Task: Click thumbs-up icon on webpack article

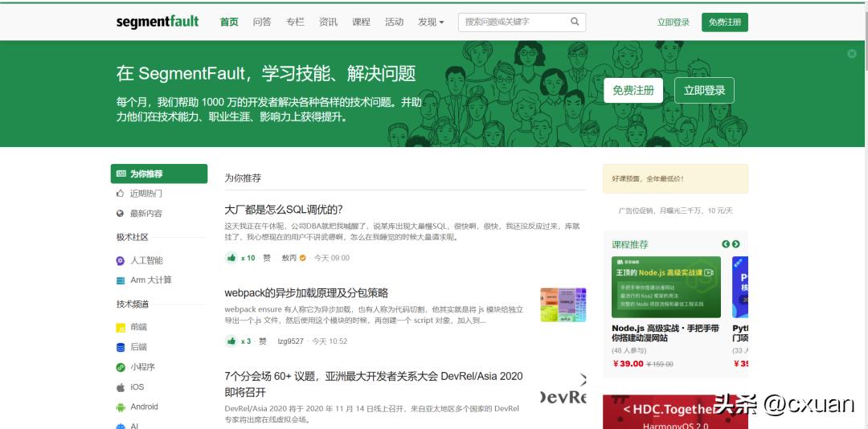Action: 231,341
